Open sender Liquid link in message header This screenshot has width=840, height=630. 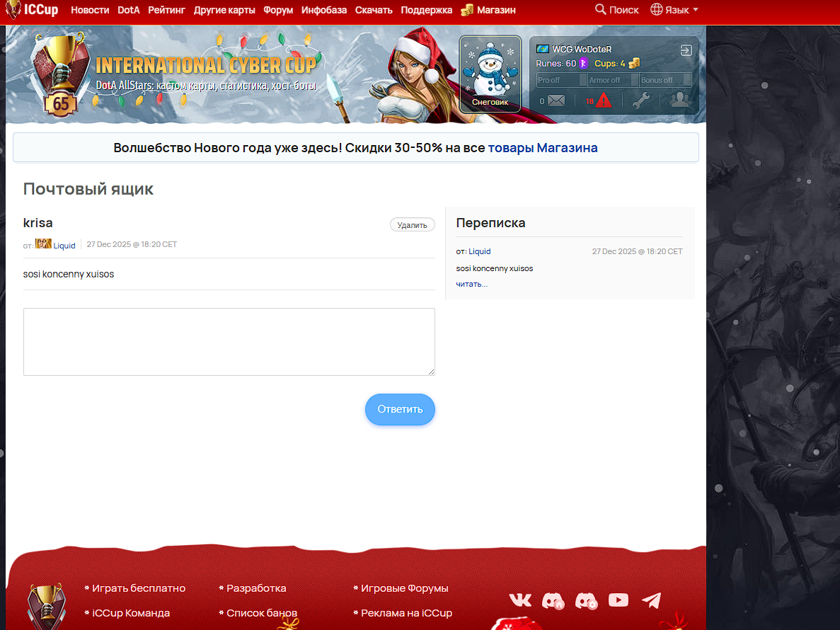pyautogui.click(x=64, y=246)
